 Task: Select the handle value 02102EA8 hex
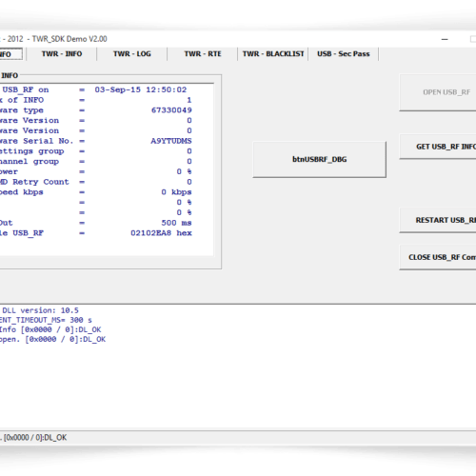(x=161, y=233)
